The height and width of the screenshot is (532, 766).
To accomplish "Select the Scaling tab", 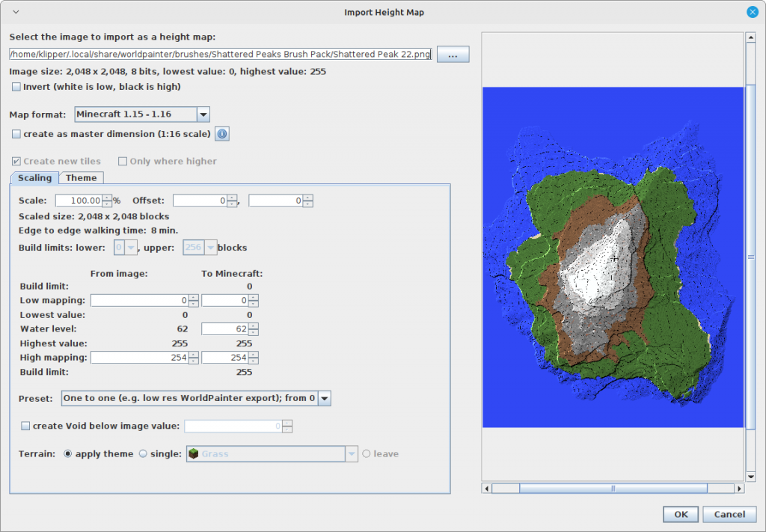I will (34, 178).
